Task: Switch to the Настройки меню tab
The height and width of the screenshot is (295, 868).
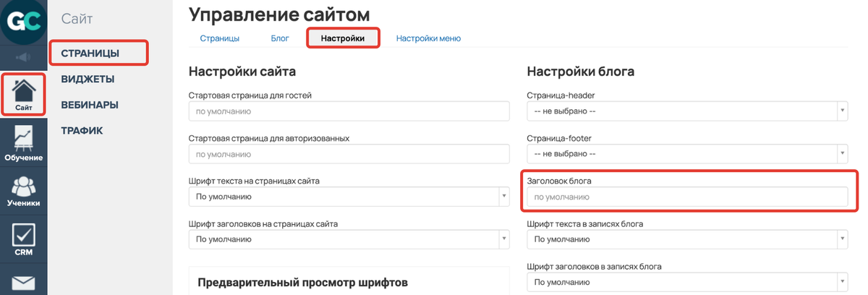Action: [x=428, y=38]
